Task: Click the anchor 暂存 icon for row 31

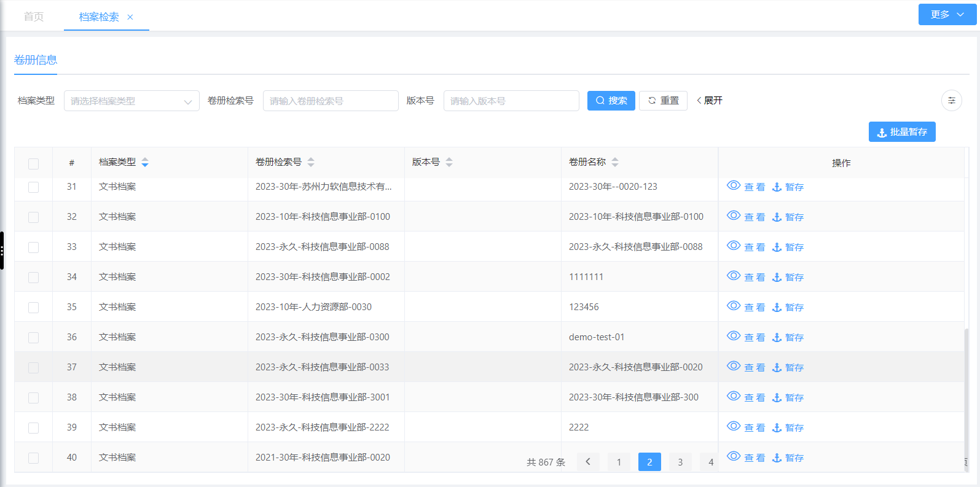Action: (x=777, y=187)
